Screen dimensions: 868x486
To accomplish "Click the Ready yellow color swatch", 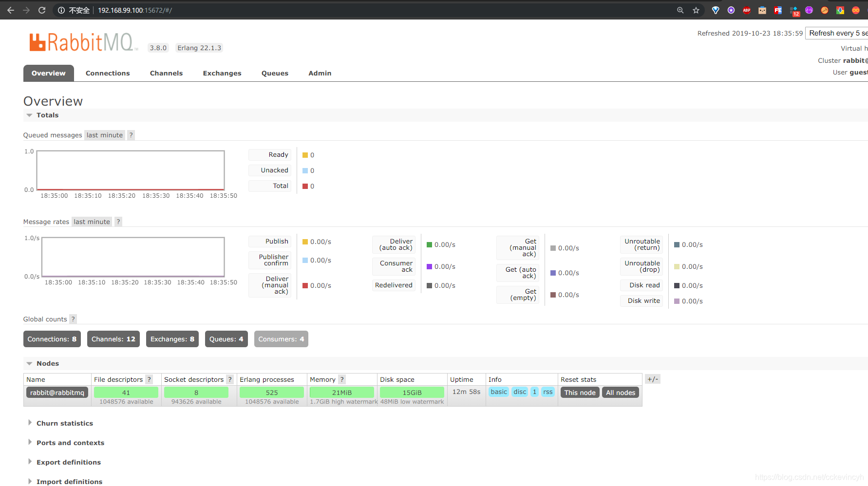I will click(x=305, y=155).
